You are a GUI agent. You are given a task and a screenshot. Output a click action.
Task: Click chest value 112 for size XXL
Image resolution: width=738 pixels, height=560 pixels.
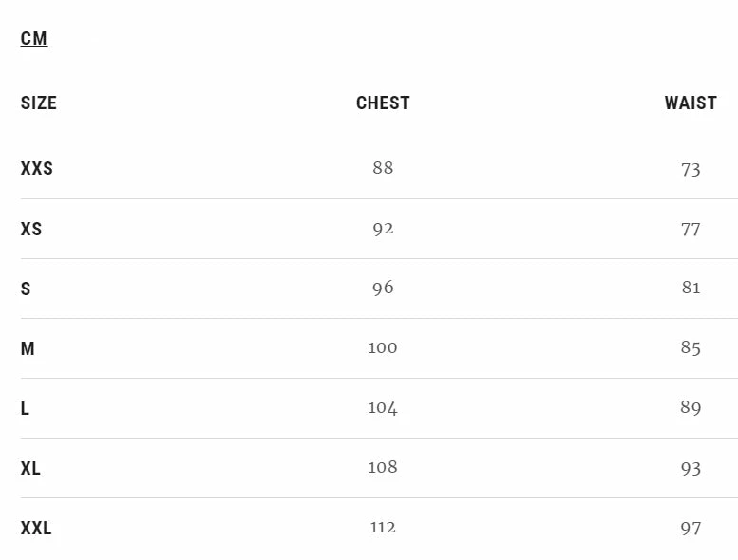tap(383, 527)
